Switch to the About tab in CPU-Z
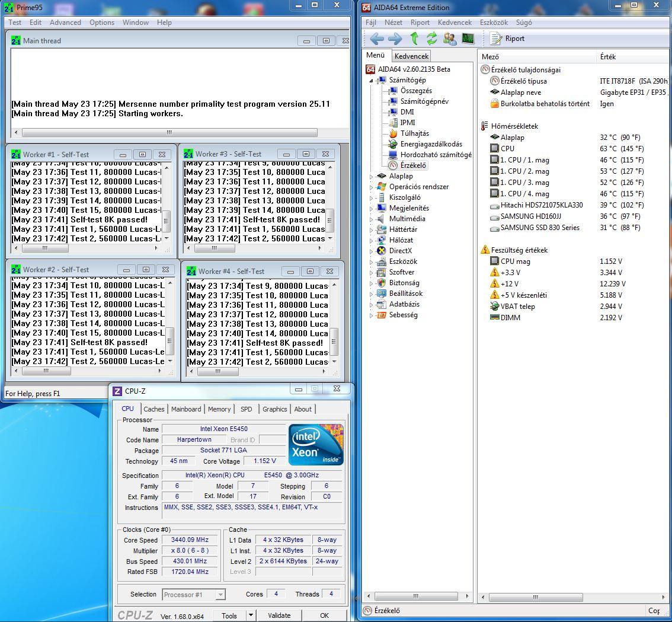Screen dimensions: 672x622 click(x=303, y=409)
